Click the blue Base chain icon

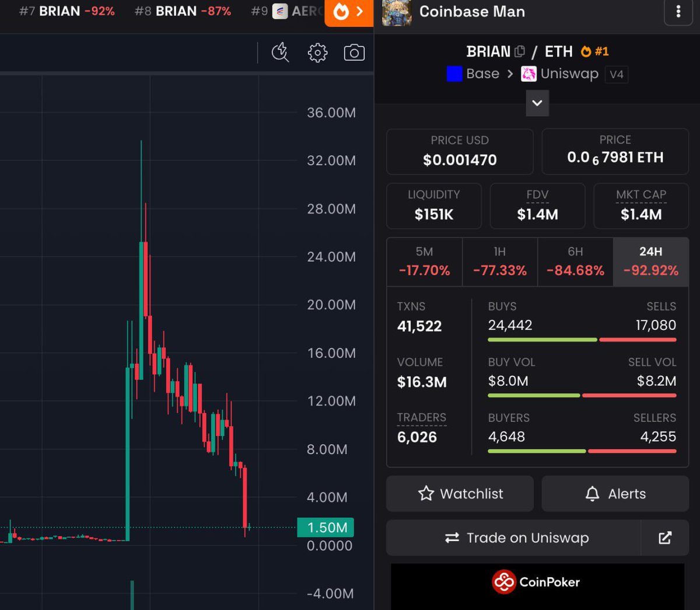click(454, 74)
